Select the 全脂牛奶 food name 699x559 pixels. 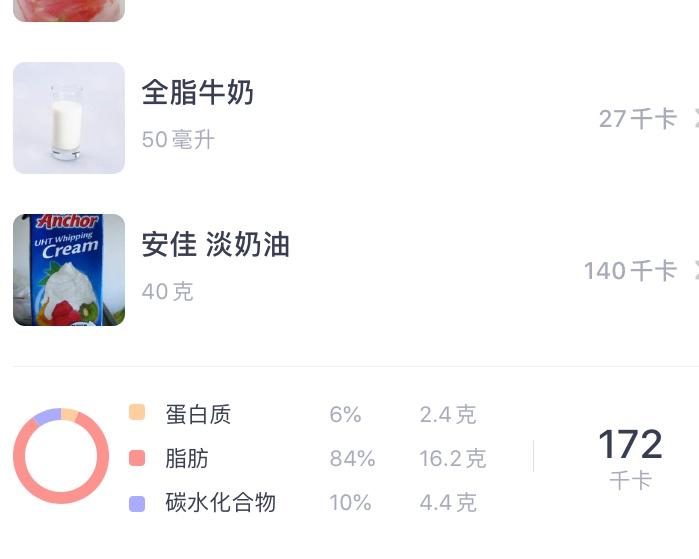tap(198, 93)
